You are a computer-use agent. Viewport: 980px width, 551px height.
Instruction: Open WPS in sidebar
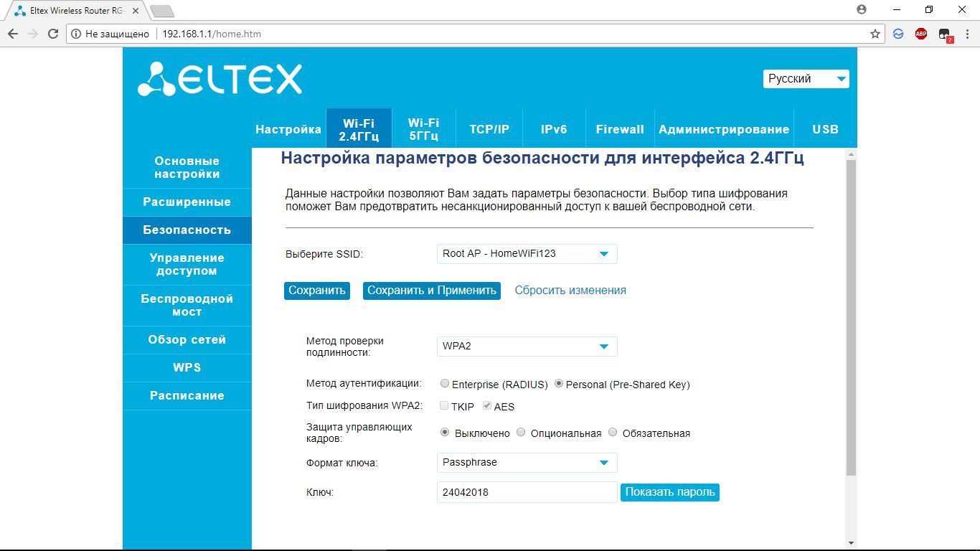187,368
